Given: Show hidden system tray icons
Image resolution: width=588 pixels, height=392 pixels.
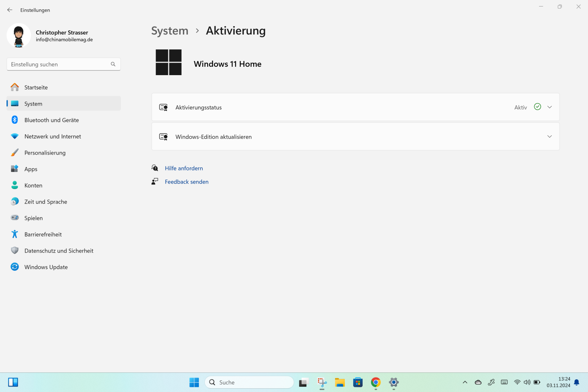Looking at the screenshot, I should click(x=465, y=382).
